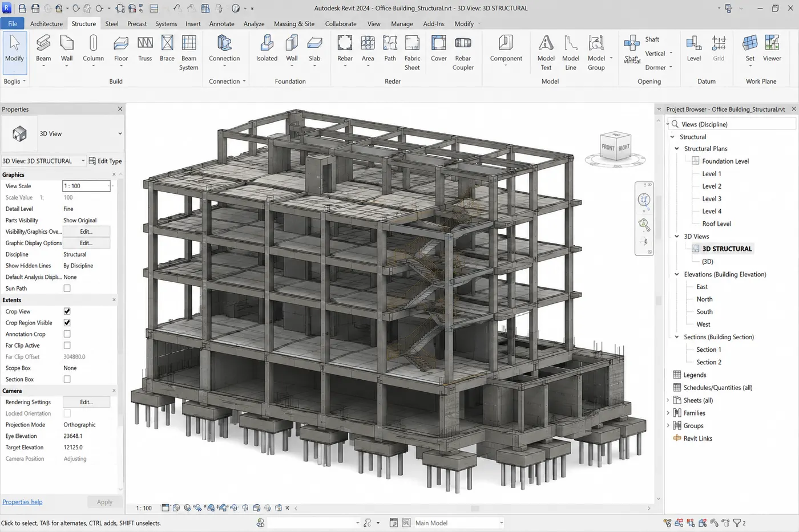This screenshot has height=532, width=799.
Task: Select the Fabric Sheet tool
Action: coord(412,52)
